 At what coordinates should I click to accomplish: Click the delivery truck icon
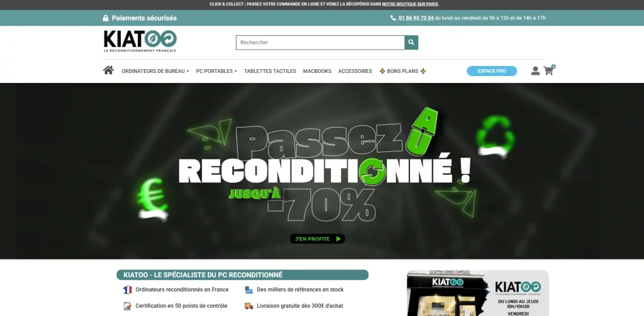[249, 306]
